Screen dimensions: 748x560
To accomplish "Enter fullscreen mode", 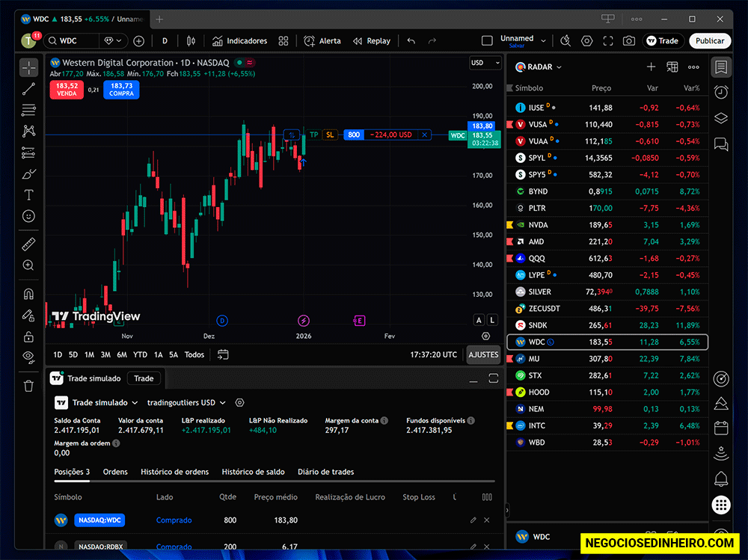I will pyautogui.click(x=607, y=41).
